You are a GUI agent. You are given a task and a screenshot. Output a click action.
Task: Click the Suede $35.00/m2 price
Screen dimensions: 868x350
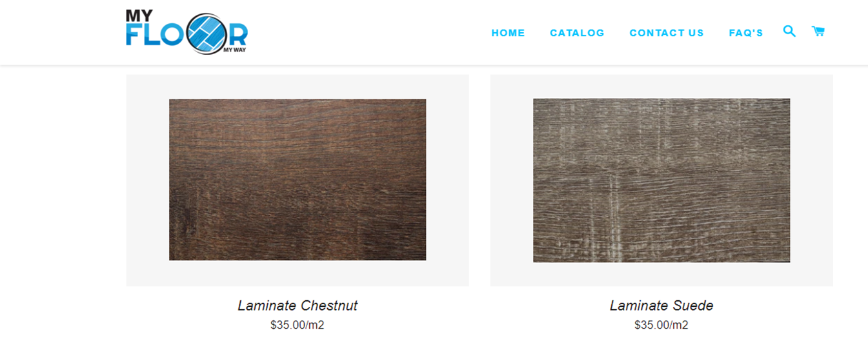(x=661, y=325)
